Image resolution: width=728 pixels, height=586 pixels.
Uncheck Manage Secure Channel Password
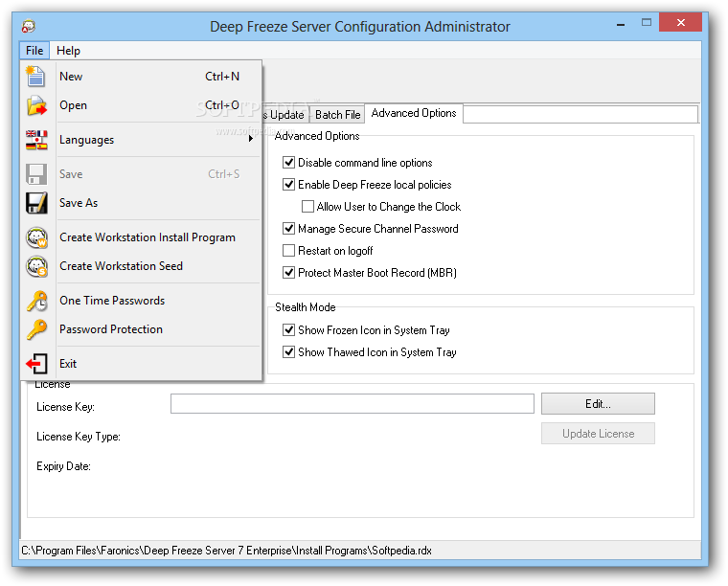(x=288, y=229)
